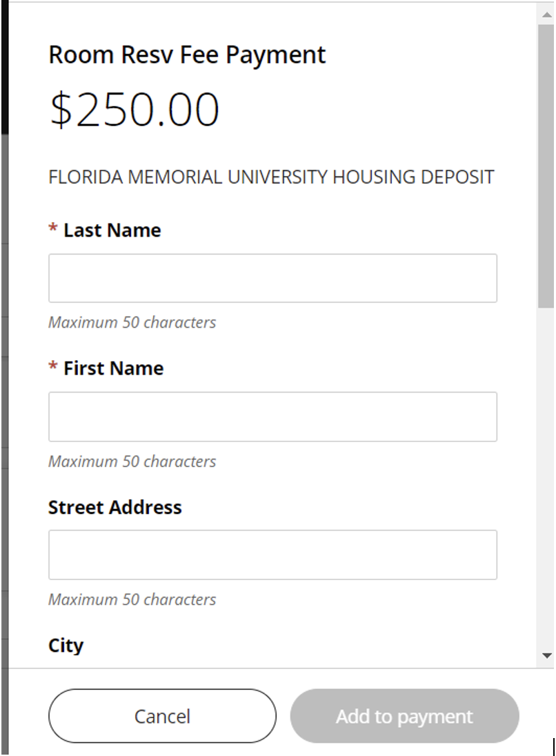The image size is (556, 756).
Task: Click the required asterisk beside First Name
Action: pyautogui.click(x=53, y=368)
